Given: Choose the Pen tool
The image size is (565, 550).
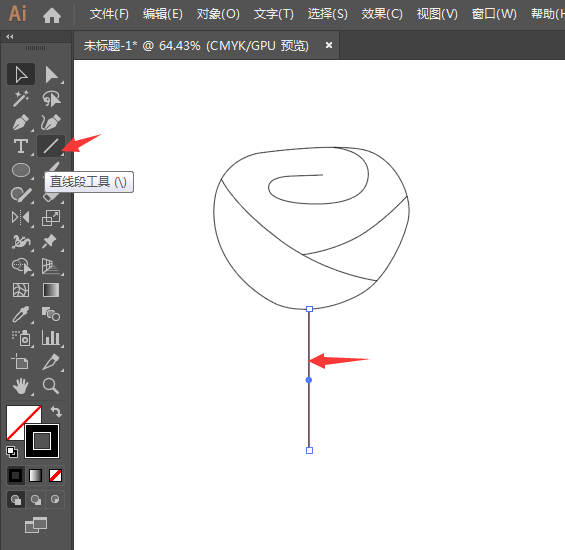Looking at the screenshot, I should [21, 123].
